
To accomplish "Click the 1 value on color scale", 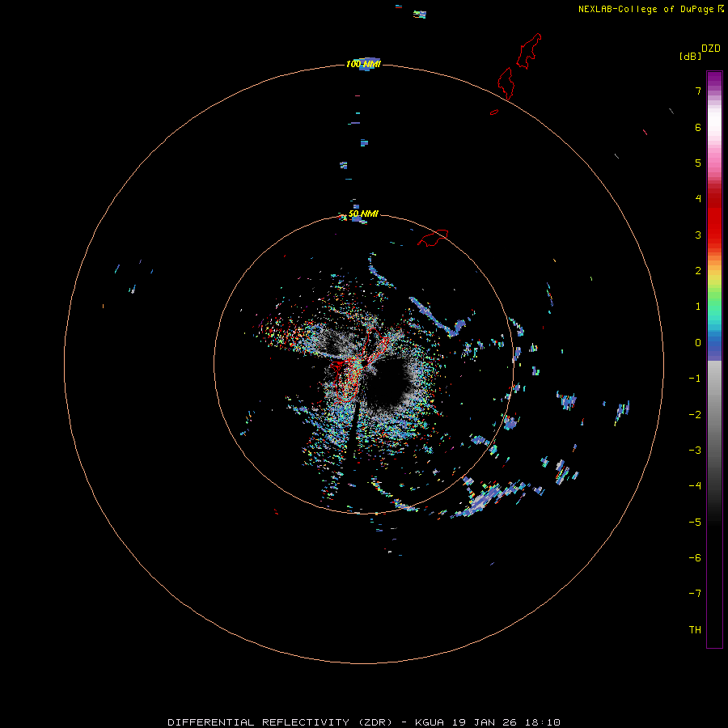I will (698, 307).
